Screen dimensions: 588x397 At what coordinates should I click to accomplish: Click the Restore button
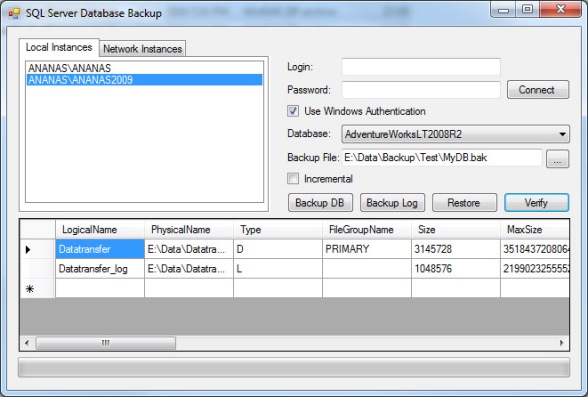tap(464, 203)
